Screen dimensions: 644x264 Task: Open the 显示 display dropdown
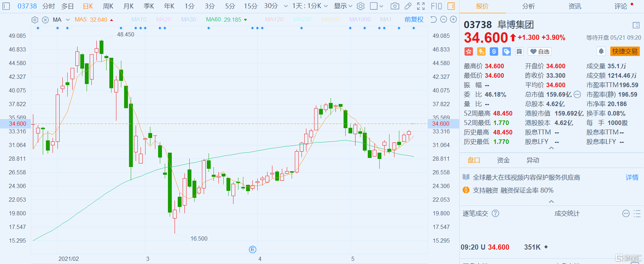click(343, 6)
